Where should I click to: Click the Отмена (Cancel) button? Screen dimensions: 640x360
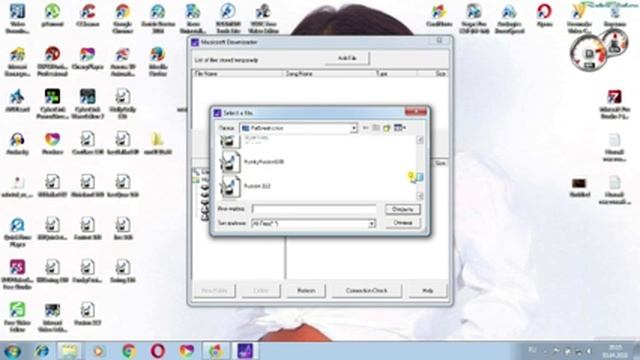(x=402, y=223)
